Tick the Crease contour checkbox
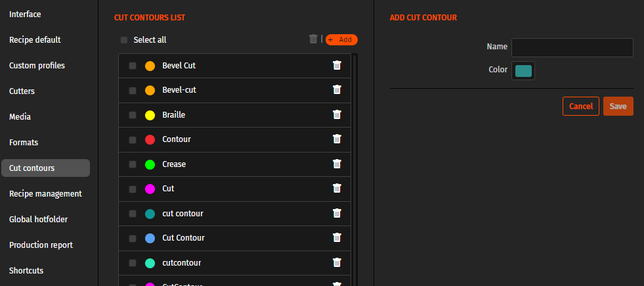This screenshot has width=644, height=286. pos(133,164)
